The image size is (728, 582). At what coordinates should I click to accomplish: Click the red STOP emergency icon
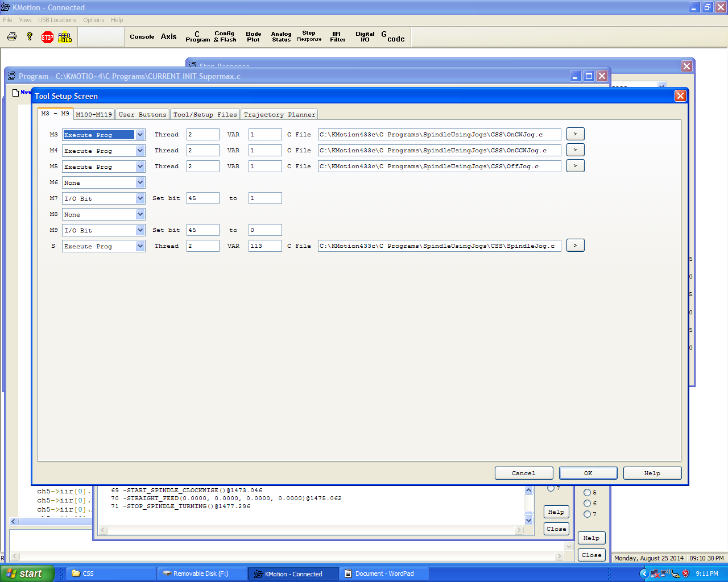pyautogui.click(x=47, y=38)
